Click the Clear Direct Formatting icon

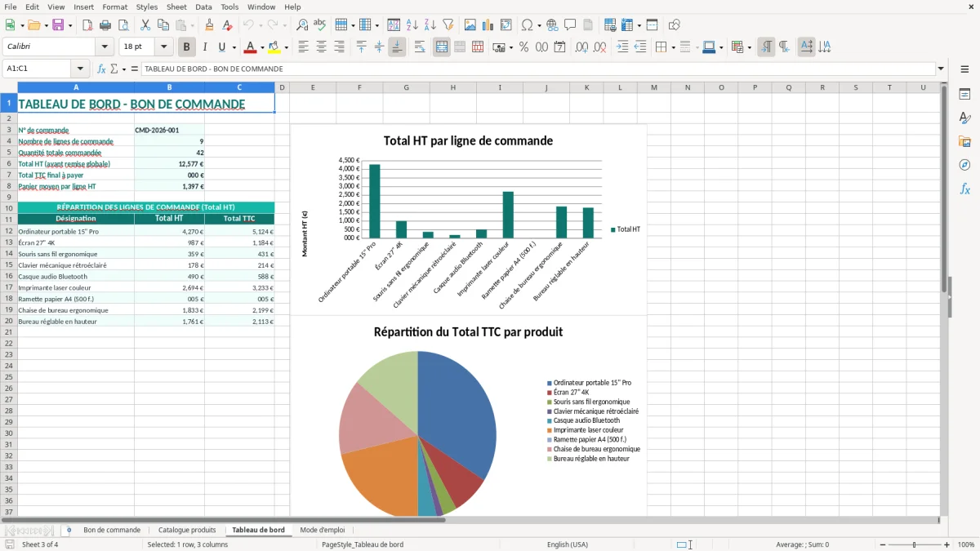[225, 25]
